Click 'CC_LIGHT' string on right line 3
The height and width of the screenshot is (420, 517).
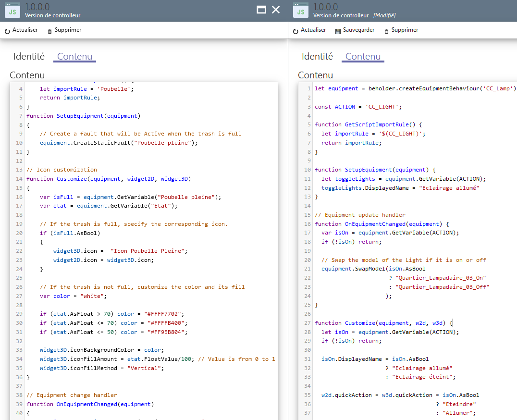382,107
